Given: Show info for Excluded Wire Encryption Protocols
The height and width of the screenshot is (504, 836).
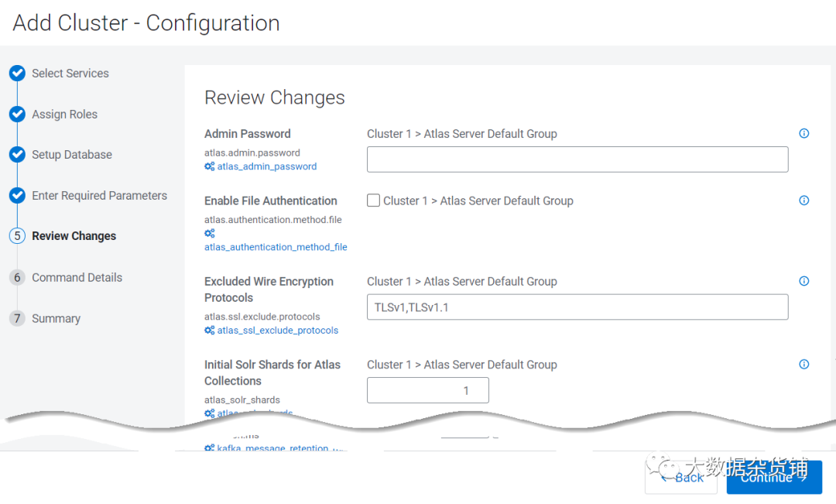Looking at the screenshot, I should 804,281.
